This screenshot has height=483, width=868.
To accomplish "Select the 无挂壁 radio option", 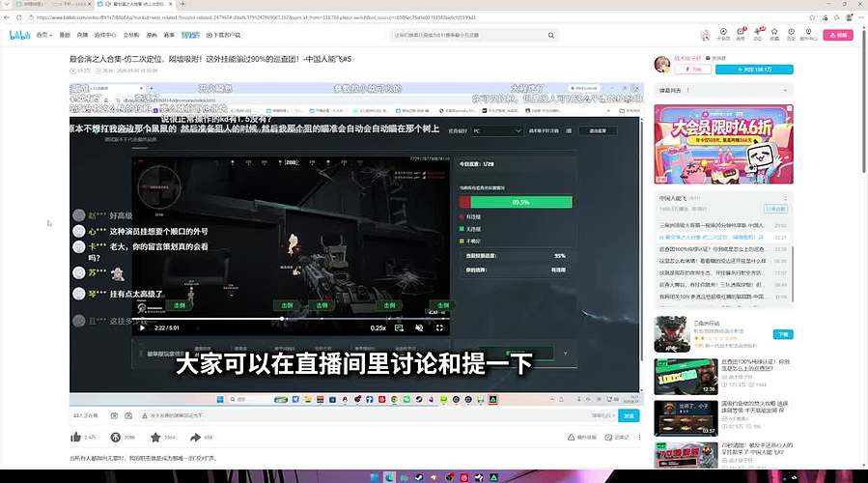I will (470, 229).
